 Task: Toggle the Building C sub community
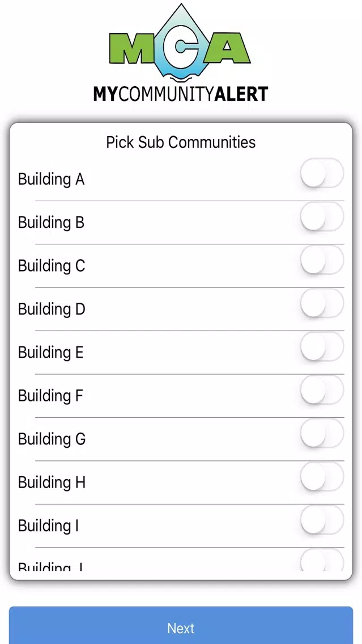(x=322, y=260)
